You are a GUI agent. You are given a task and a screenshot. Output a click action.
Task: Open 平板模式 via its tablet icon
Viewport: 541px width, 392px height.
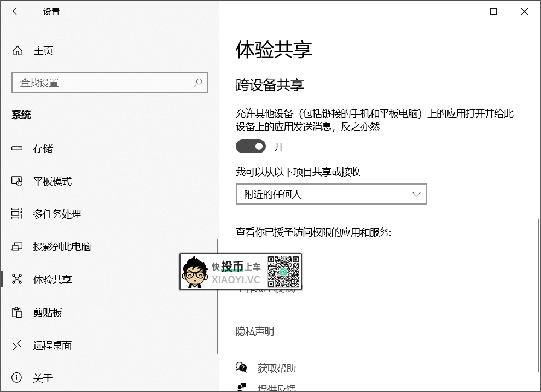pos(18,181)
